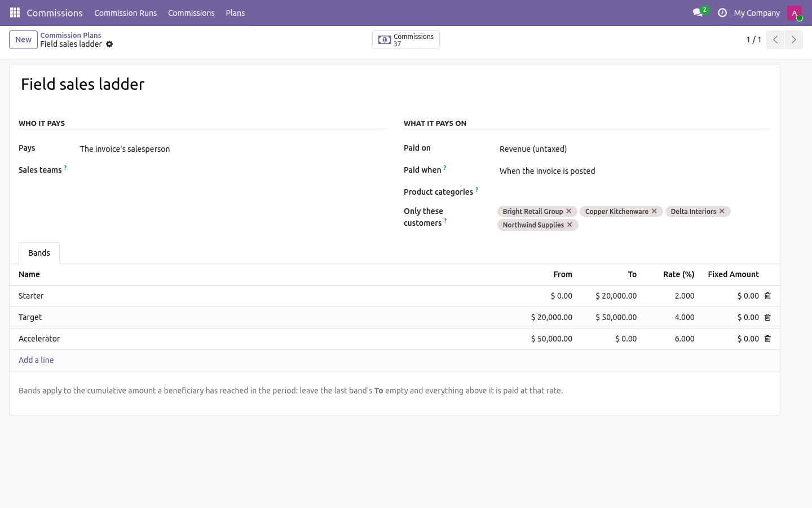
Task: Delete the Target band row
Action: (x=767, y=317)
